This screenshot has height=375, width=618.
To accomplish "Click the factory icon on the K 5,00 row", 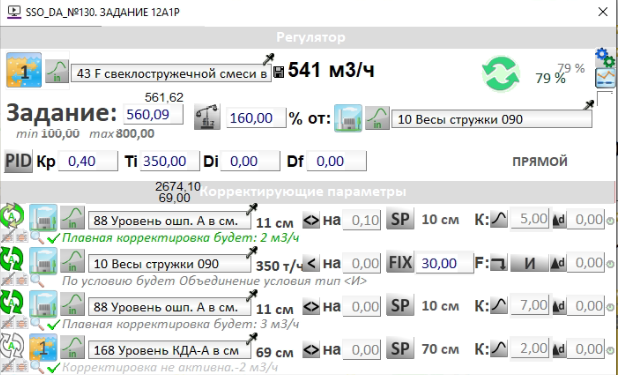I will [x=43, y=218].
